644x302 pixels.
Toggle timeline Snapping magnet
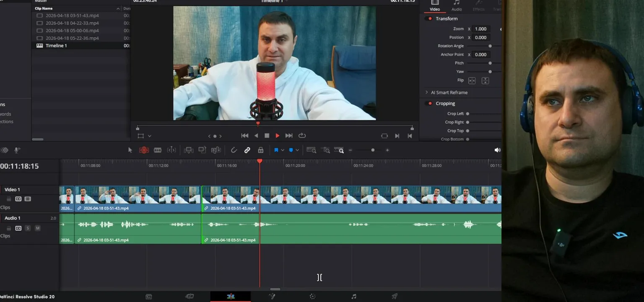pos(234,150)
